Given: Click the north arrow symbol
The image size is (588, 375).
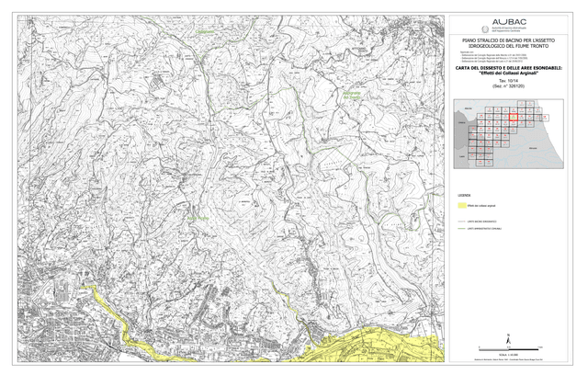Looking at the screenshot, I should click(x=508, y=339).
